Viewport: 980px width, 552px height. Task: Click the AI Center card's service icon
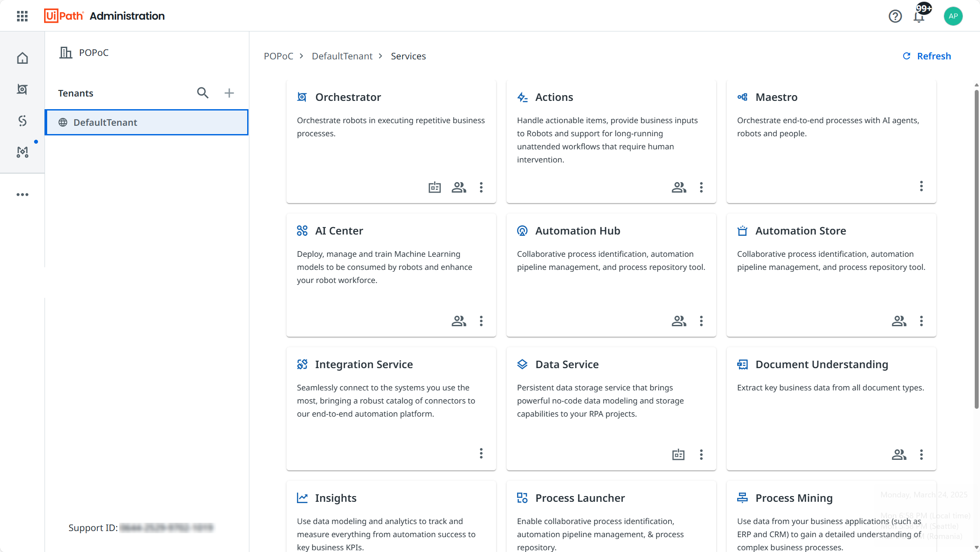tap(302, 231)
